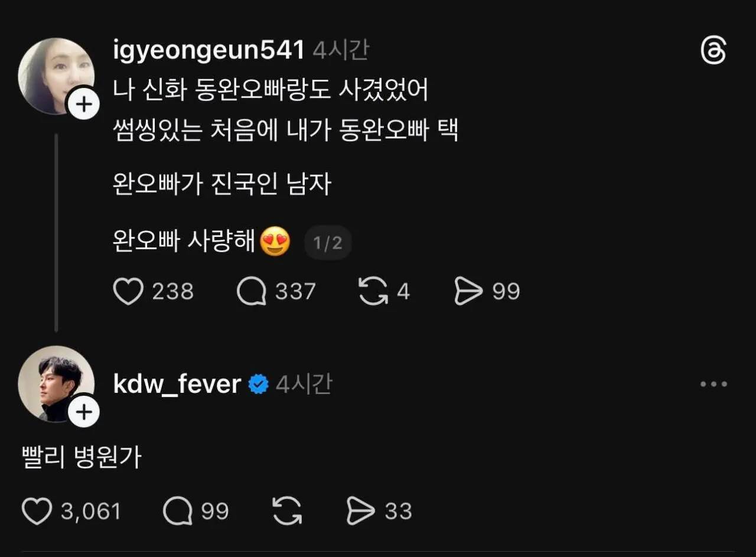
Task: Open igyeongeun541 username profile link
Action: tap(208, 51)
